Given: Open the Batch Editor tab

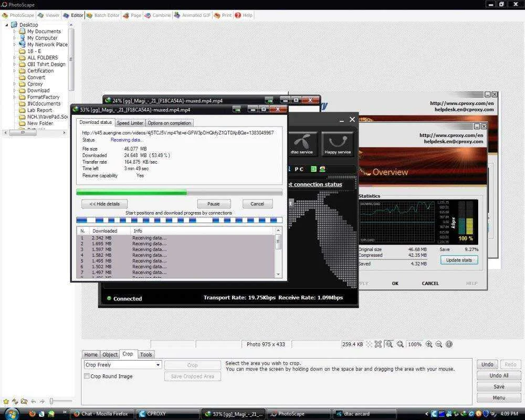Looking at the screenshot, I should pyautogui.click(x=103, y=15).
